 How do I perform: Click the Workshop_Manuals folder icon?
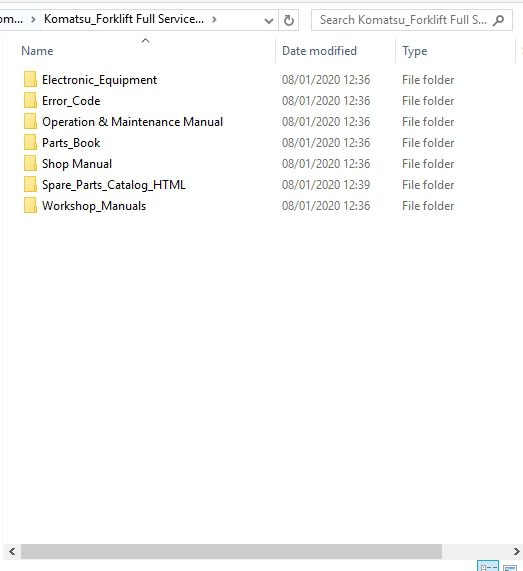(x=30, y=205)
